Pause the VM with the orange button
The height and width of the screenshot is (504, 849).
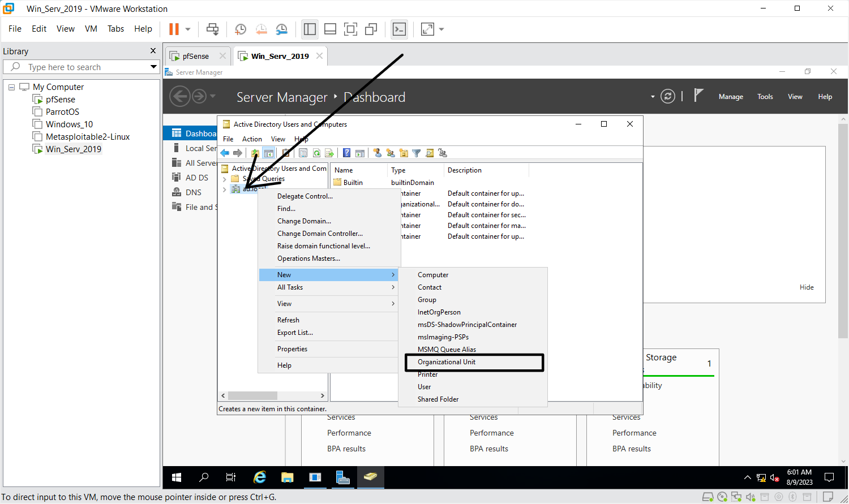tap(174, 29)
